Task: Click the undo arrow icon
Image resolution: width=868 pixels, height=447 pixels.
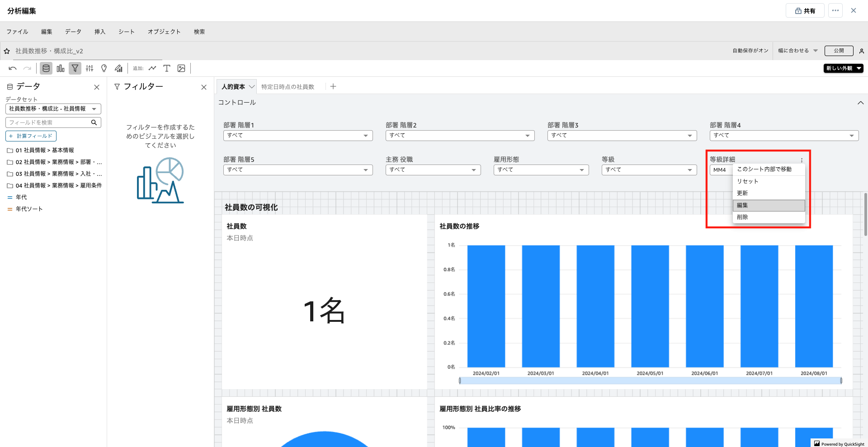Action: 13,68
